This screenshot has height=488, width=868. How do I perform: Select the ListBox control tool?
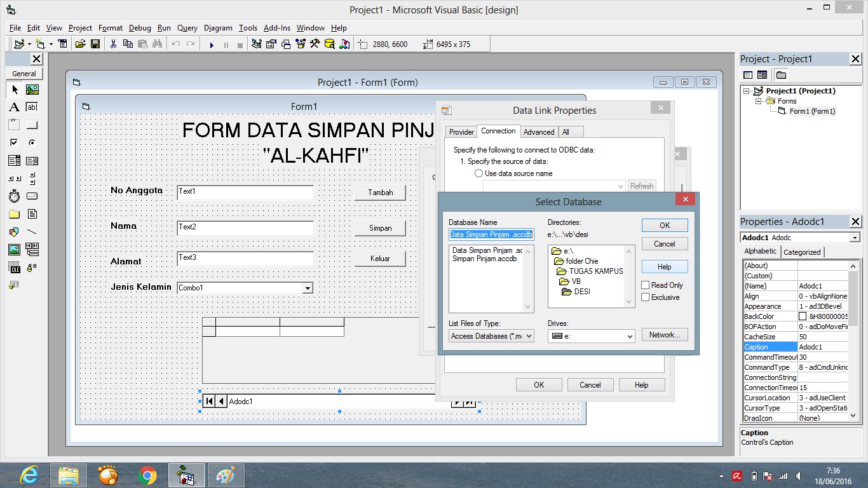[x=32, y=161]
